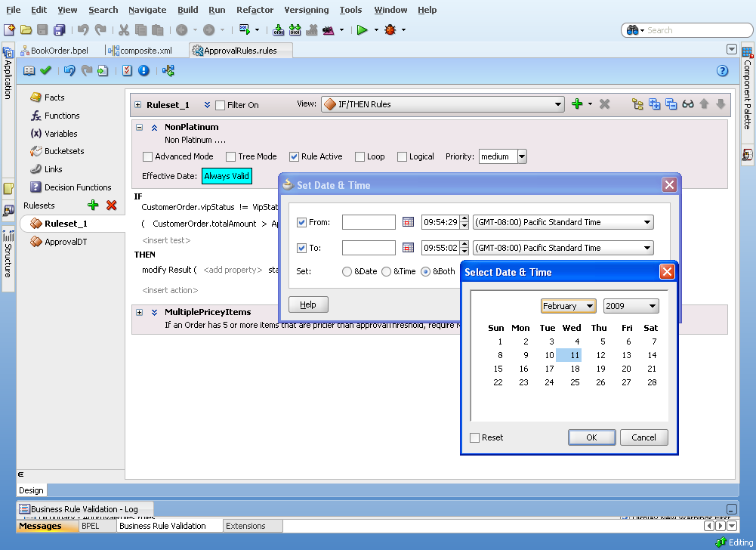
Task: Click the green plus add rule icon
Action: 577,104
